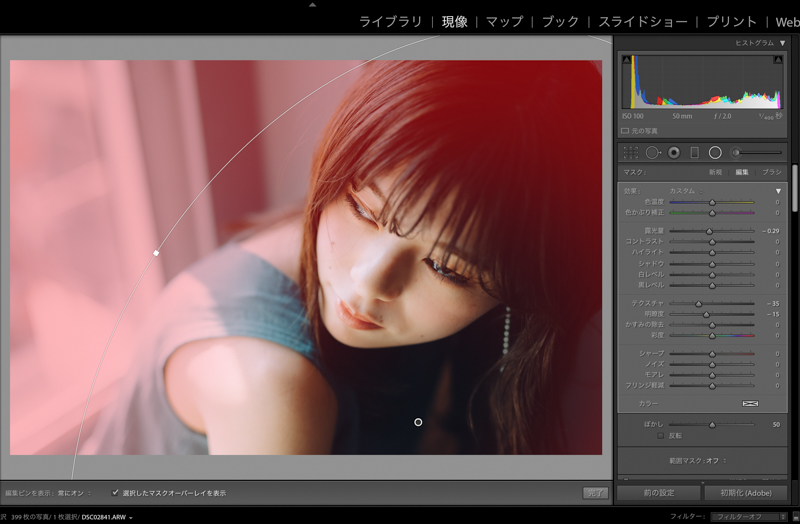This screenshot has height=524, width=800.
Task: Click 編集 mask mode
Action: [x=742, y=172]
